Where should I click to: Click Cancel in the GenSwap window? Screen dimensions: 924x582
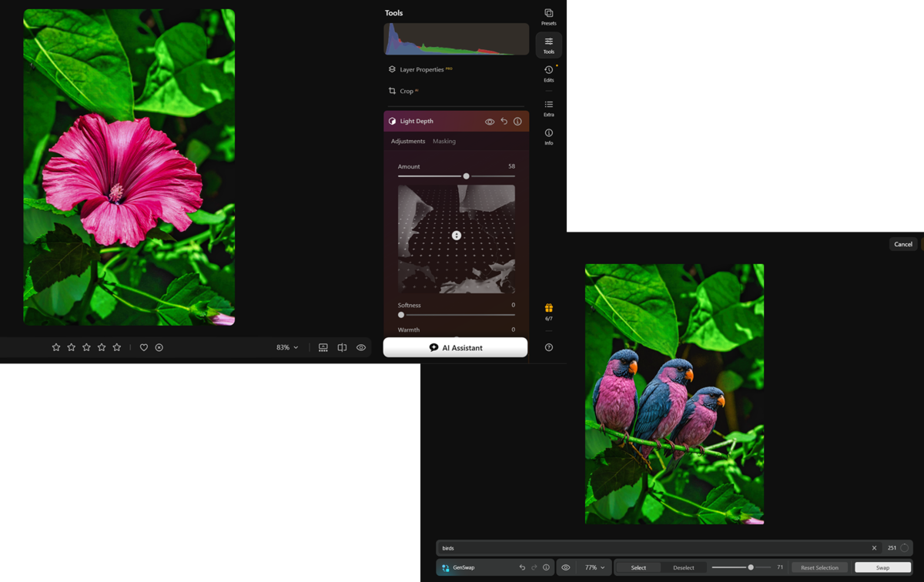point(903,244)
